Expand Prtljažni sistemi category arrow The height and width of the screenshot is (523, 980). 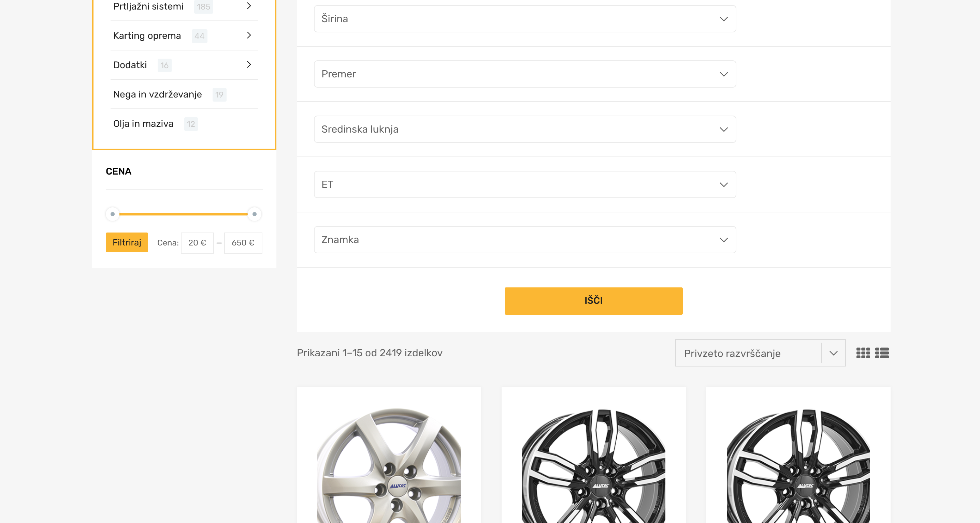(249, 6)
